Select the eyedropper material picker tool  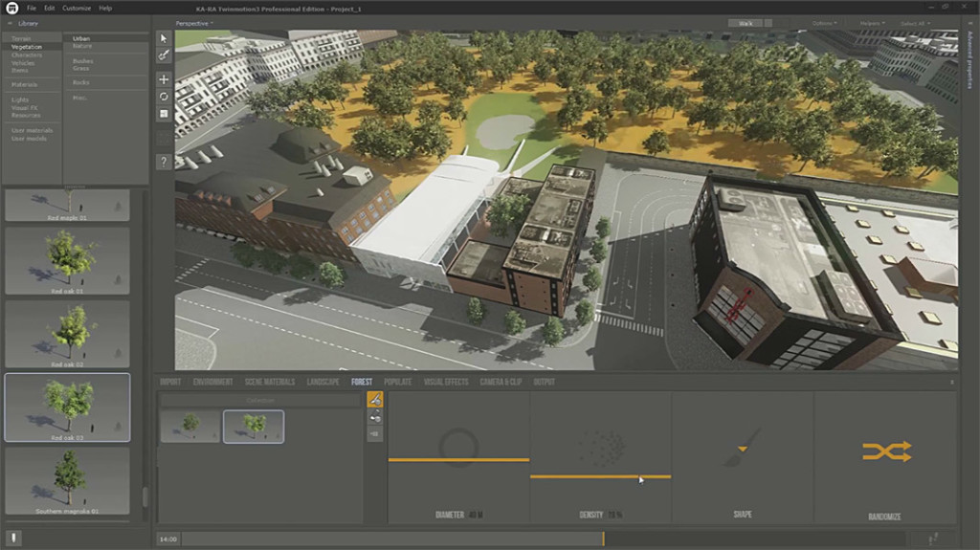click(164, 55)
